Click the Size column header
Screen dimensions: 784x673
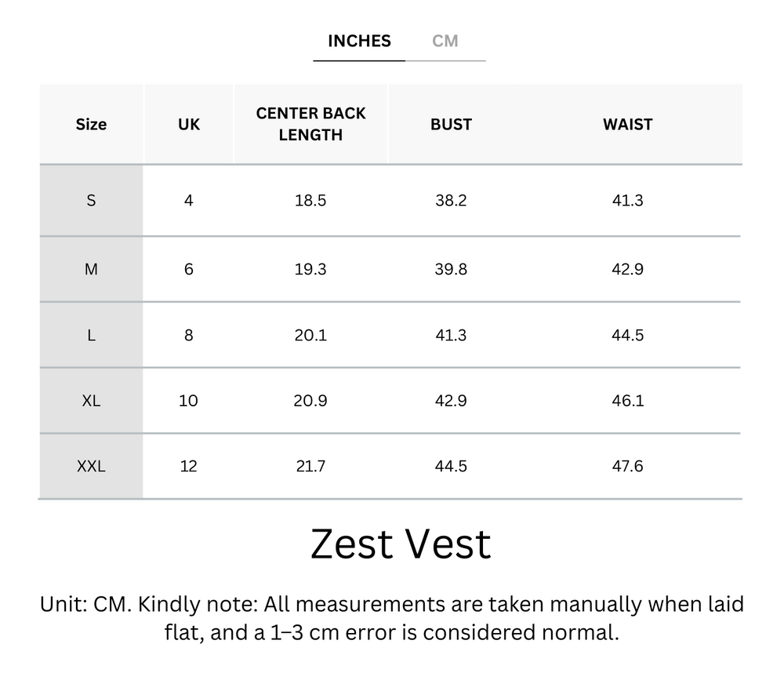click(91, 124)
